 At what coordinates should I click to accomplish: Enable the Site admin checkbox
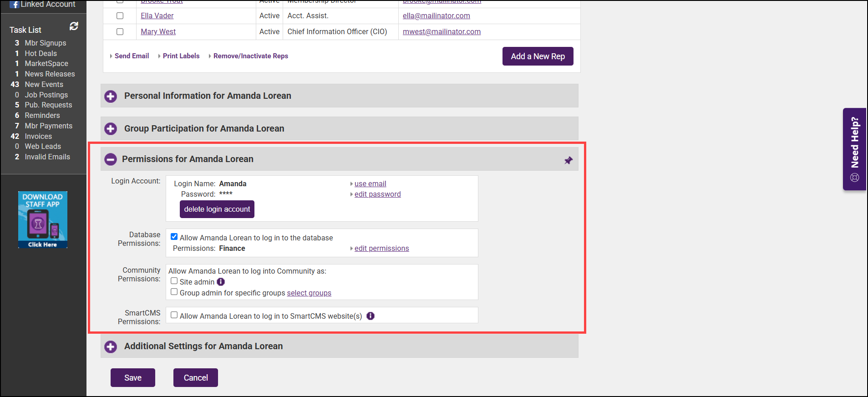click(174, 281)
